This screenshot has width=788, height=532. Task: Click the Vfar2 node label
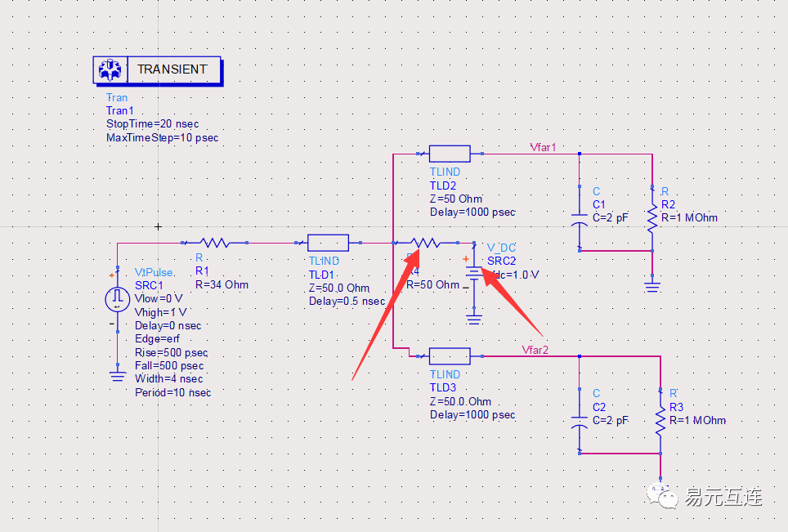[x=534, y=350]
